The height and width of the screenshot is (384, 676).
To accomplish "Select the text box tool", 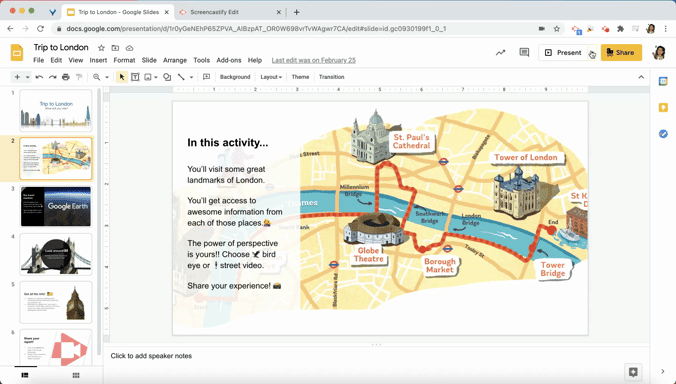I will coord(135,77).
